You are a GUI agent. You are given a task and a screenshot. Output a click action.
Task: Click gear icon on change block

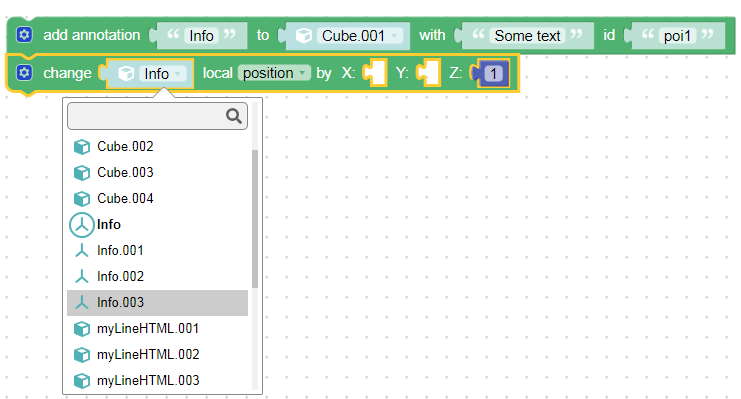tap(24, 73)
